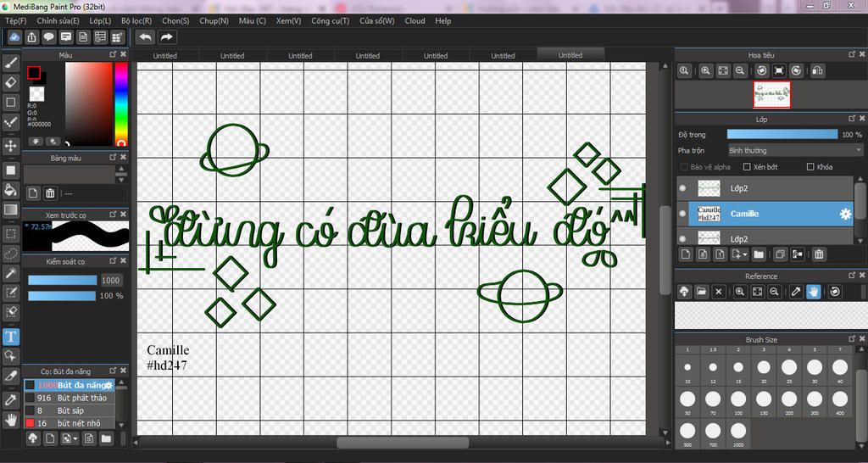Pop out the Brush Size panel
The width and height of the screenshot is (868, 463).
853,339
